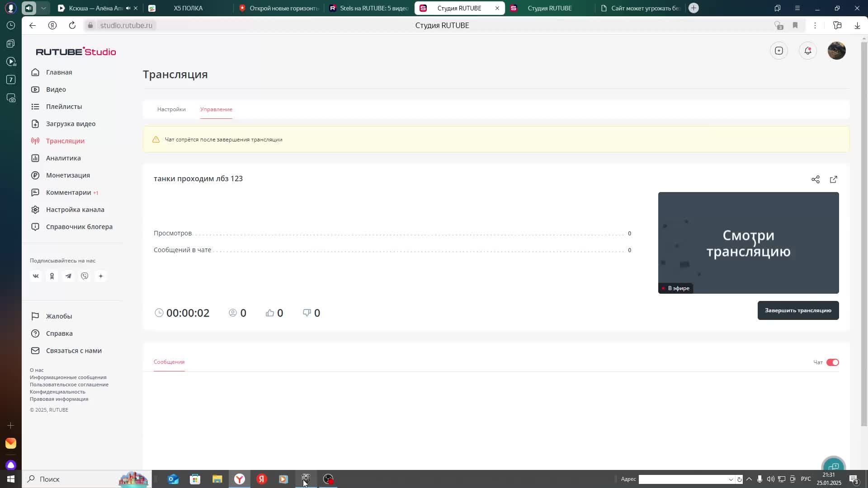Open Alice assistant icon in browser sidebar
868x488 pixels.
pos(11,465)
